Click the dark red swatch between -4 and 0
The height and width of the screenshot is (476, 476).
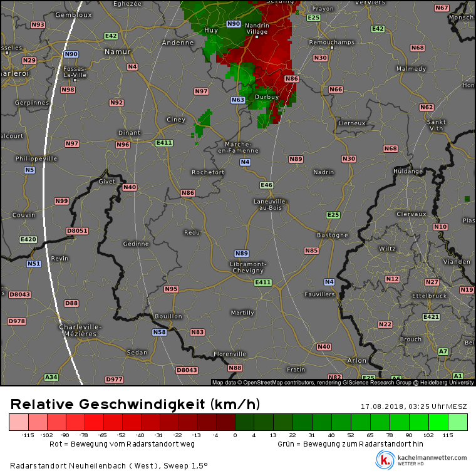pyautogui.click(x=226, y=422)
